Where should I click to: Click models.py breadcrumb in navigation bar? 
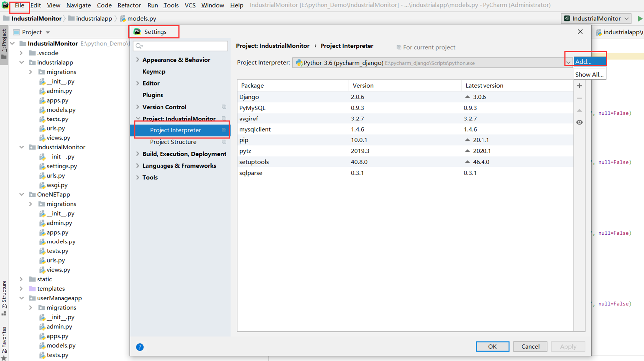[138, 18]
